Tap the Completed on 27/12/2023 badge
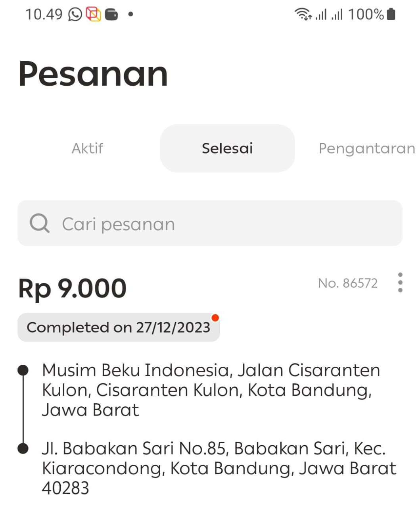420x508 pixels. pos(118,327)
